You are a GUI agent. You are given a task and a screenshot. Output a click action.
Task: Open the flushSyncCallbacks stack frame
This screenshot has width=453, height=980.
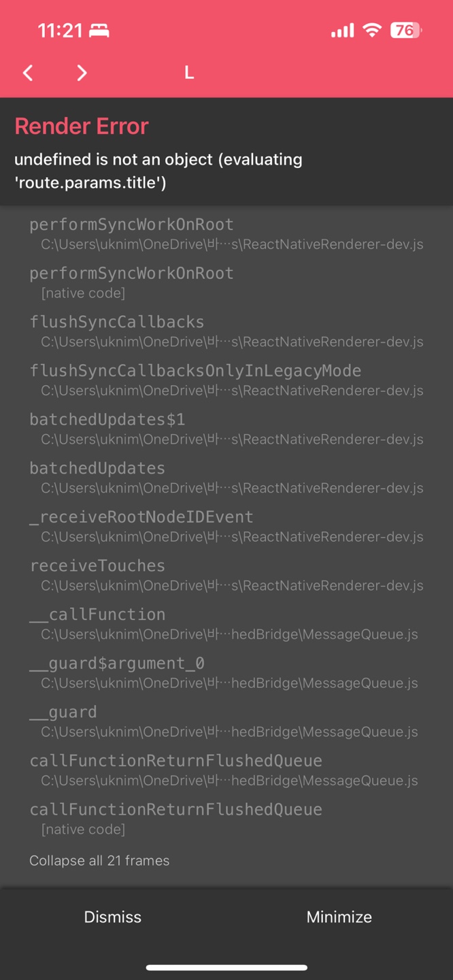click(227, 331)
